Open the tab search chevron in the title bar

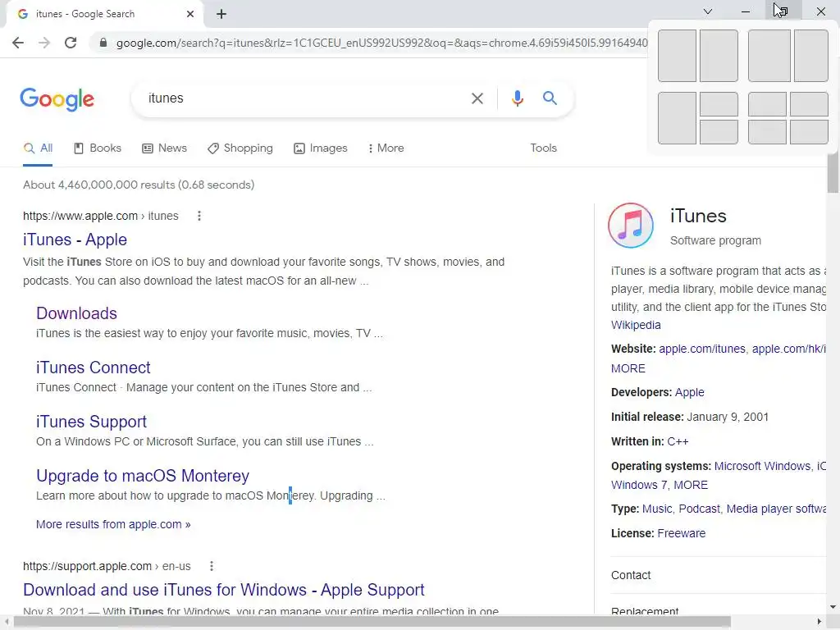click(x=708, y=11)
